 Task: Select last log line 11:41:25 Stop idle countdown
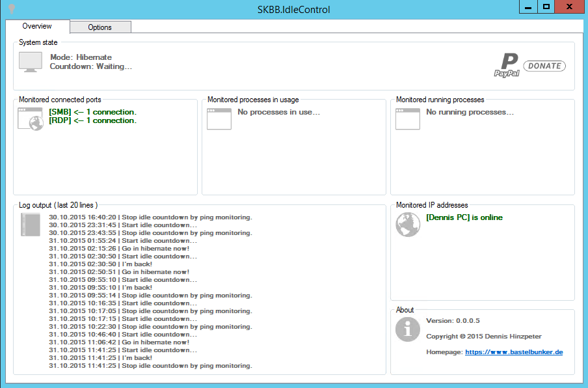click(x=150, y=366)
